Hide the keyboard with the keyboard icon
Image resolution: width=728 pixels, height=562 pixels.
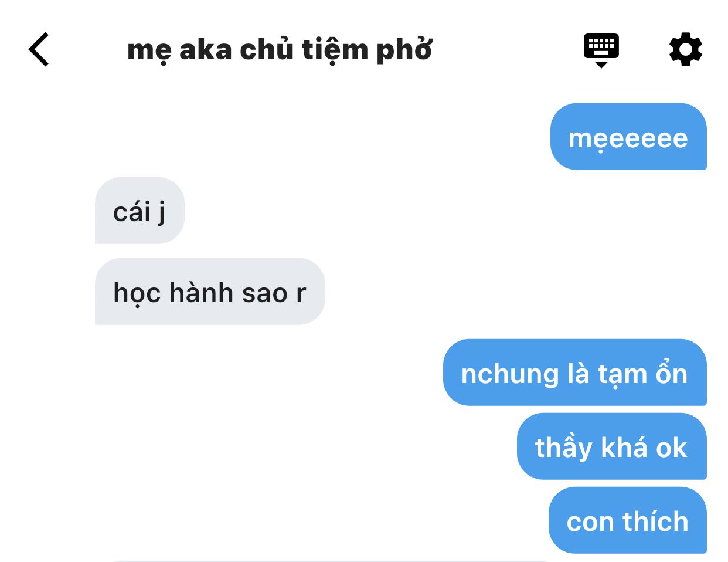[x=601, y=50]
